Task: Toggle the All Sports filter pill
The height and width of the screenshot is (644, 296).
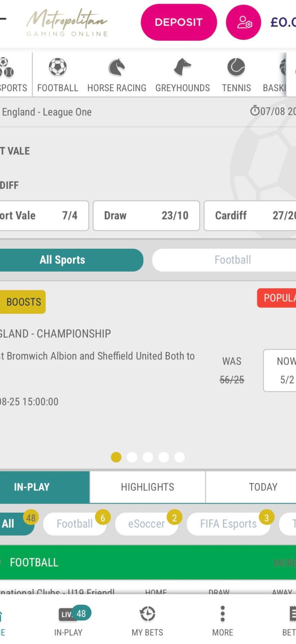Action: [63, 260]
